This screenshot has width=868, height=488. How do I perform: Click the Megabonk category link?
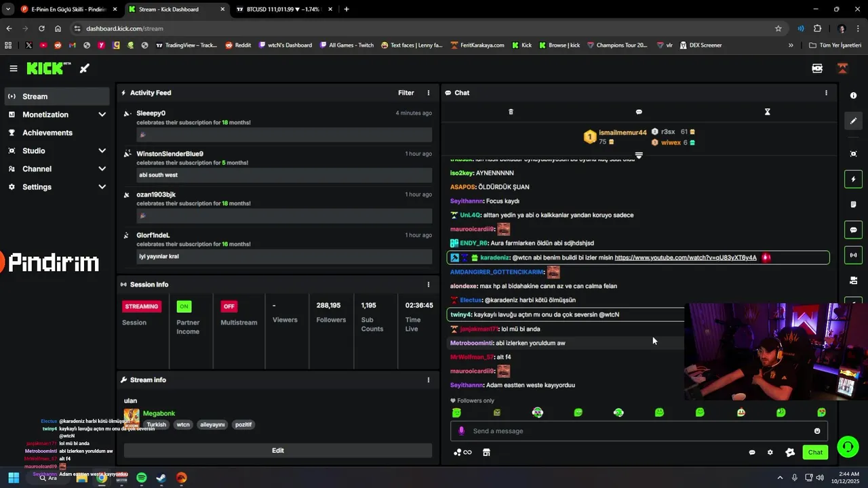point(159,413)
